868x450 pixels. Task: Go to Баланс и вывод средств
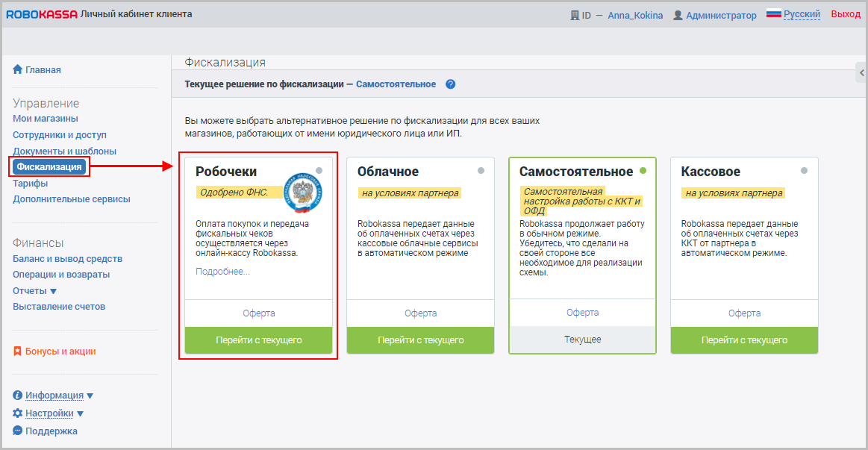pos(67,259)
